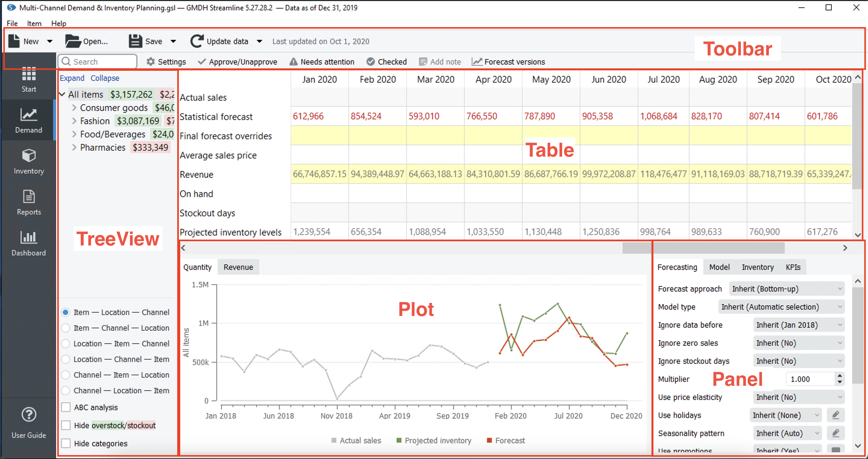Viewport: 868px width, 459px height.
Task: Click the Collapse link in tree
Action: pos(105,78)
